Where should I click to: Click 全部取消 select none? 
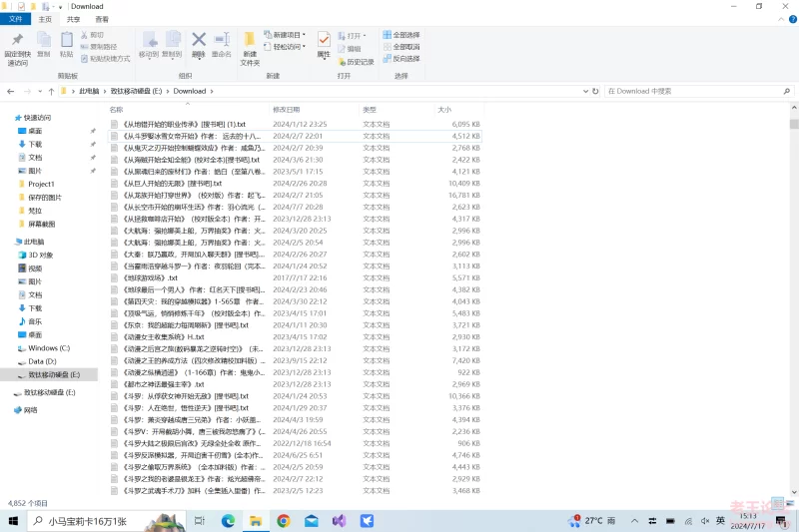tap(401, 47)
